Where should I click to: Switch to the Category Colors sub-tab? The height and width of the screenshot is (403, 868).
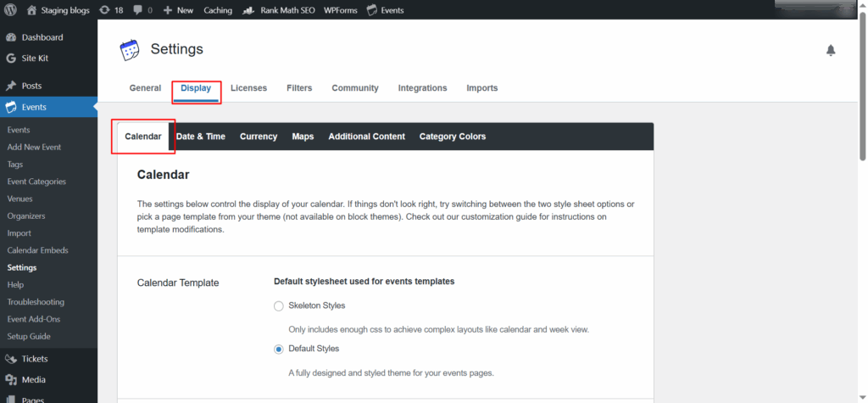[453, 137]
